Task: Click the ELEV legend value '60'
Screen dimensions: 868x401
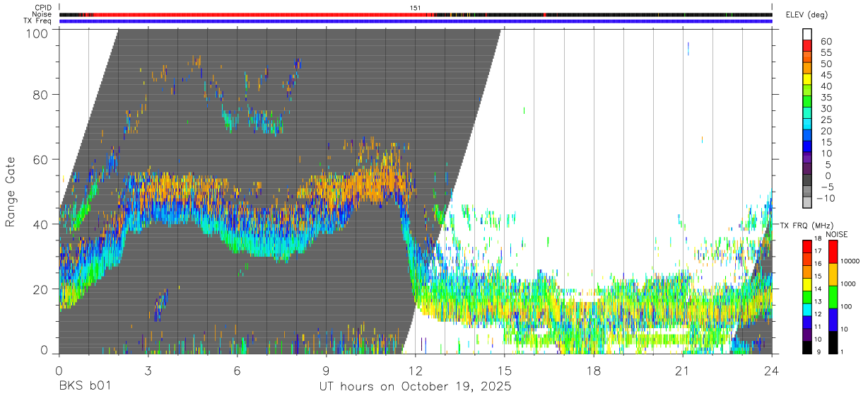Action: 826,42
